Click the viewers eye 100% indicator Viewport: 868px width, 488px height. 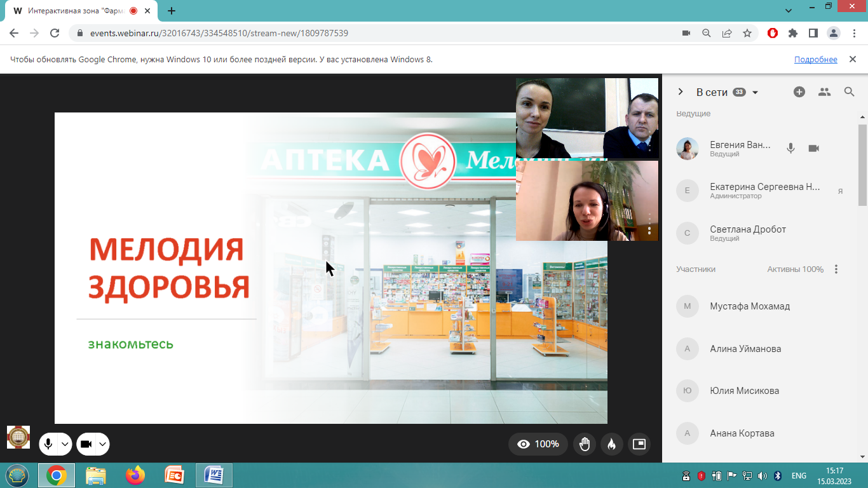[538, 444]
